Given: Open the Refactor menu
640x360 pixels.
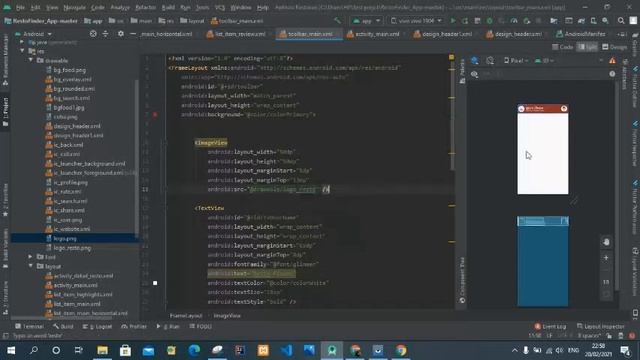Looking at the screenshot, I should [145, 7].
